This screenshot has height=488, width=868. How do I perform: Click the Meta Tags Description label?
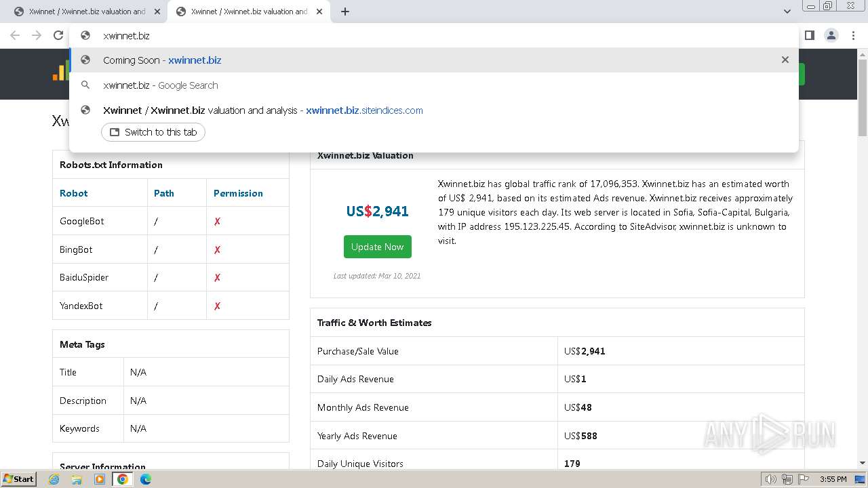click(x=83, y=401)
